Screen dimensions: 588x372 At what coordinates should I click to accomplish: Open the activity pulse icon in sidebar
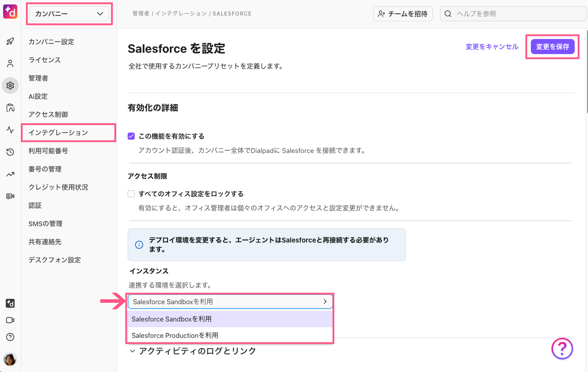[10, 130]
